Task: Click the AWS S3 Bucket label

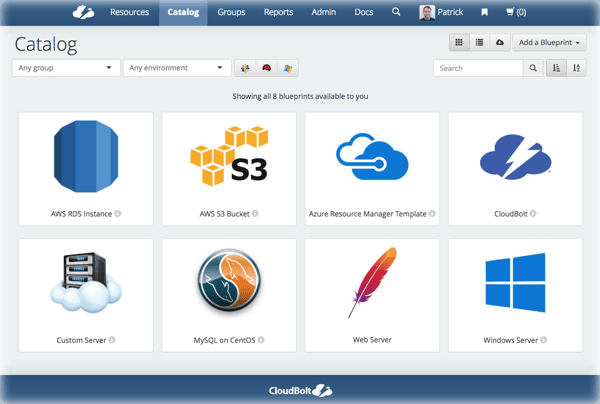Action: [224, 214]
